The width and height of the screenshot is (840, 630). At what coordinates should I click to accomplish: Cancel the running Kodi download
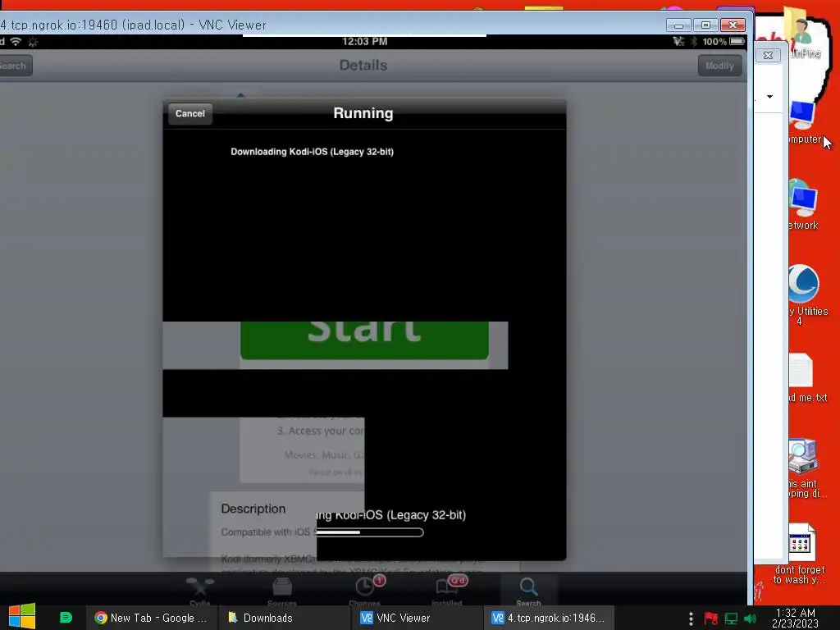tap(190, 113)
